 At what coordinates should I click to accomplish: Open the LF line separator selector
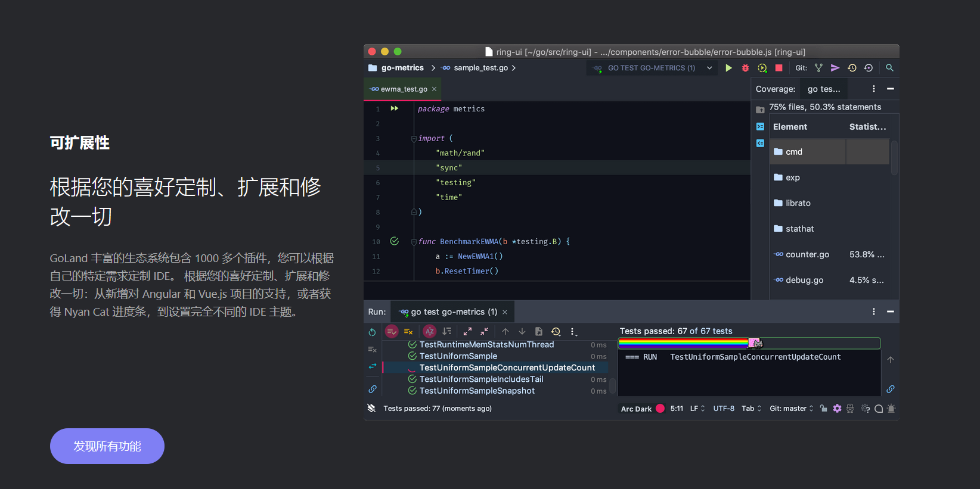[x=697, y=409]
